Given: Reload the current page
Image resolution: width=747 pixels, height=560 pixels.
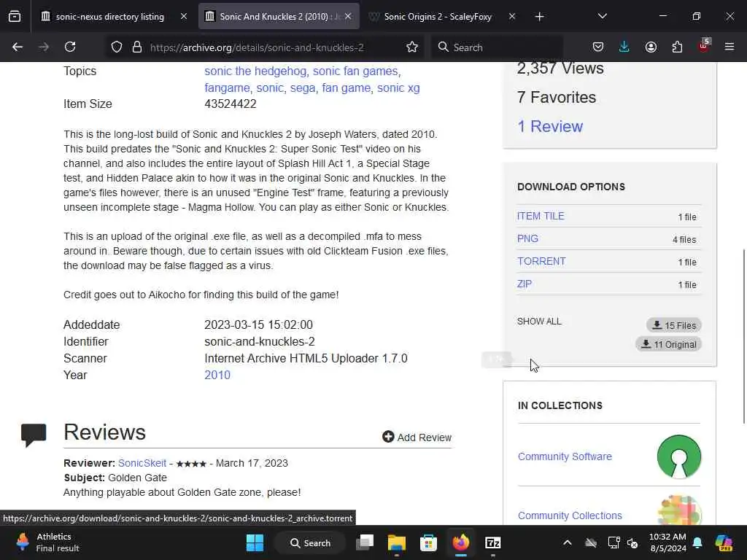Looking at the screenshot, I should pyautogui.click(x=70, y=47).
